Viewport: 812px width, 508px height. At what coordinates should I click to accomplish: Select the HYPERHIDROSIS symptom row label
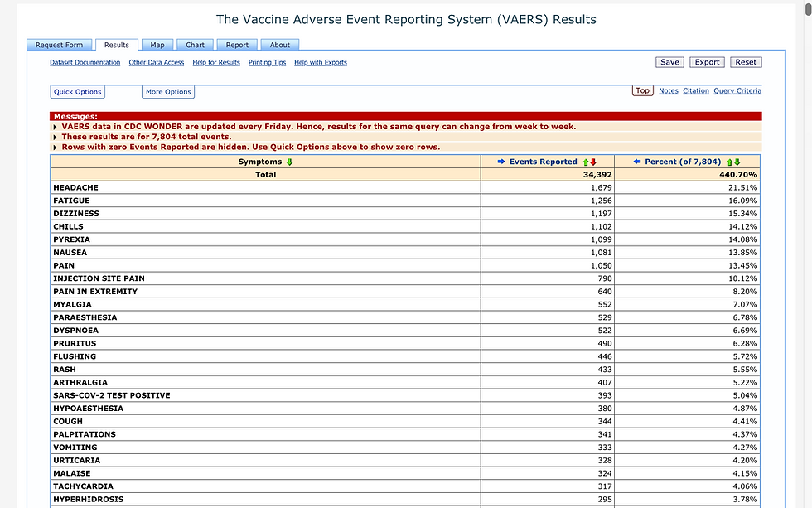(89, 499)
